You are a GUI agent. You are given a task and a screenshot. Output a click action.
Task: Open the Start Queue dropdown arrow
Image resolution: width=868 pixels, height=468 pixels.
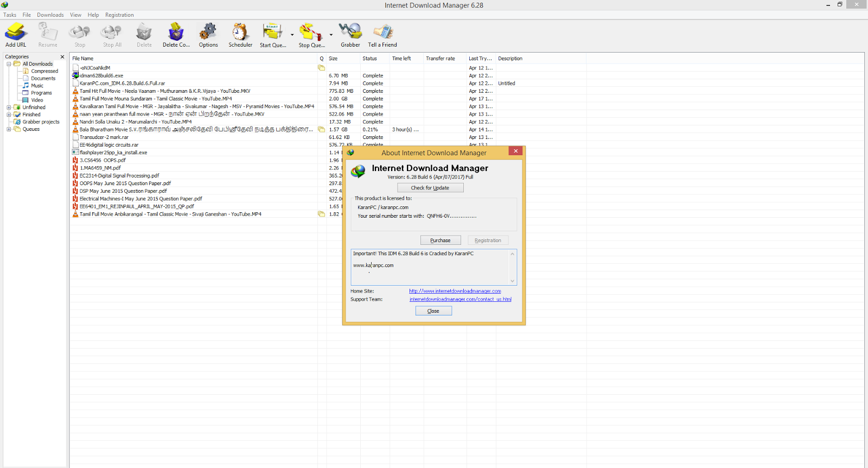(x=292, y=35)
